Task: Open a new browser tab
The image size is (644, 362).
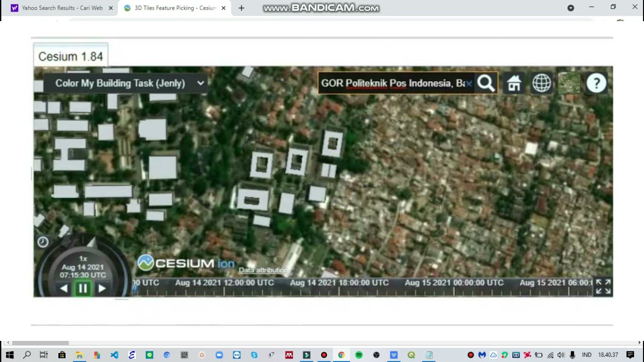Action: tap(242, 8)
